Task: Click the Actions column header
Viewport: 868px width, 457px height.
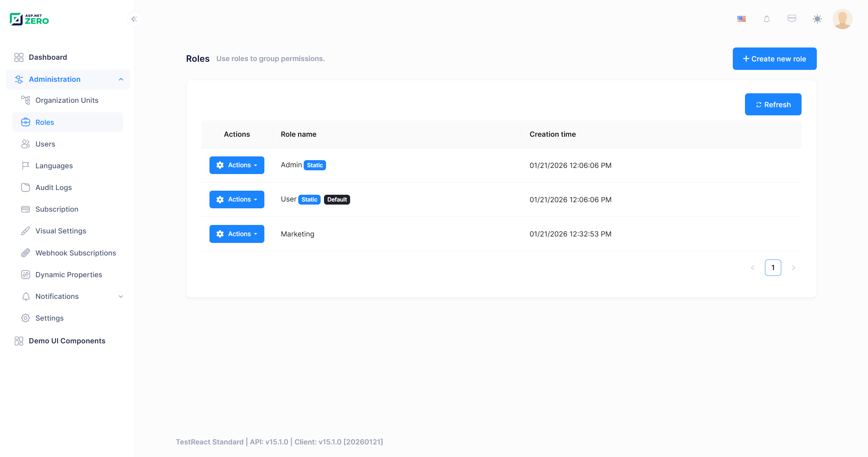Action: click(x=237, y=134)
